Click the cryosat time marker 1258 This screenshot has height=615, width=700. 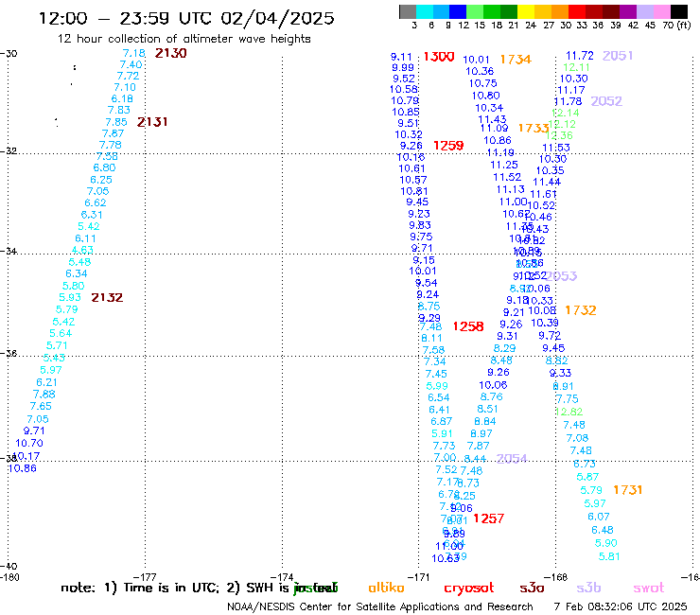click(x=468, y=326)
